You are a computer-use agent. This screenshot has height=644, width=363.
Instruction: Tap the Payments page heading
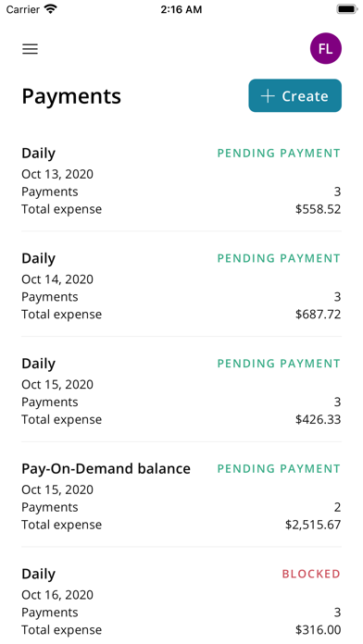click(x=71, y=96)
